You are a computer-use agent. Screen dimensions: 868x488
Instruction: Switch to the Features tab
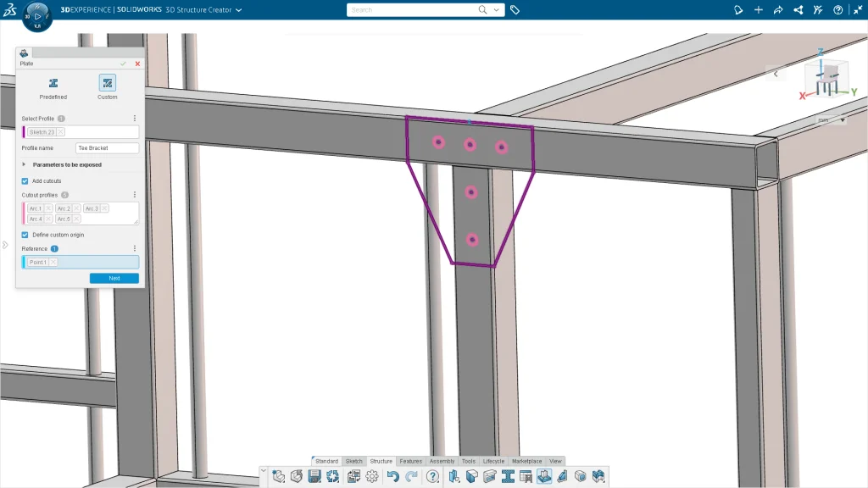coord(410,461)
